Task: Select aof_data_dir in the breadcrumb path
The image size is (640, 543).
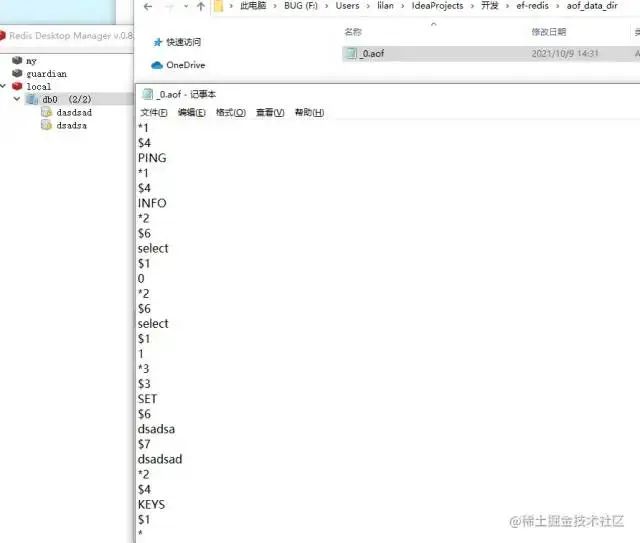Action: coord(592,6)
